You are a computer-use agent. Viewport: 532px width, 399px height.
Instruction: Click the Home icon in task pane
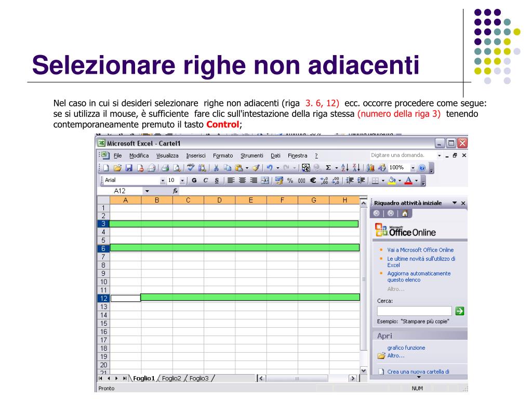tap(405, 214)
